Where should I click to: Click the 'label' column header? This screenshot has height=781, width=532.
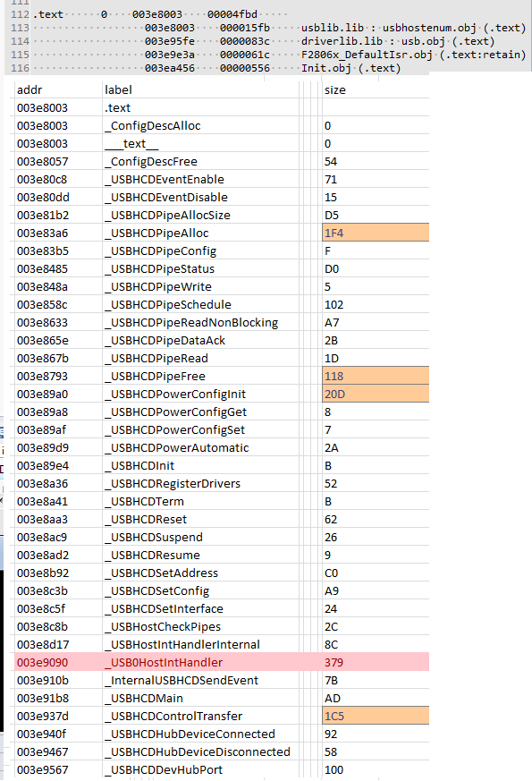(200, 89)
